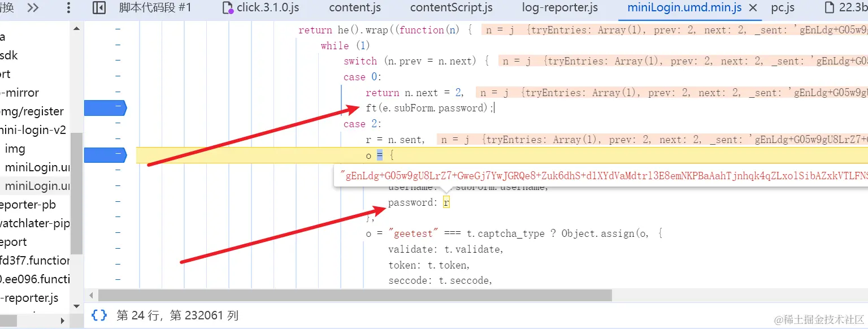Screen dimensions: 868x329
Task: Remove breakpoint on the ft(e.subForm.password) line
Action: point(105,107)
